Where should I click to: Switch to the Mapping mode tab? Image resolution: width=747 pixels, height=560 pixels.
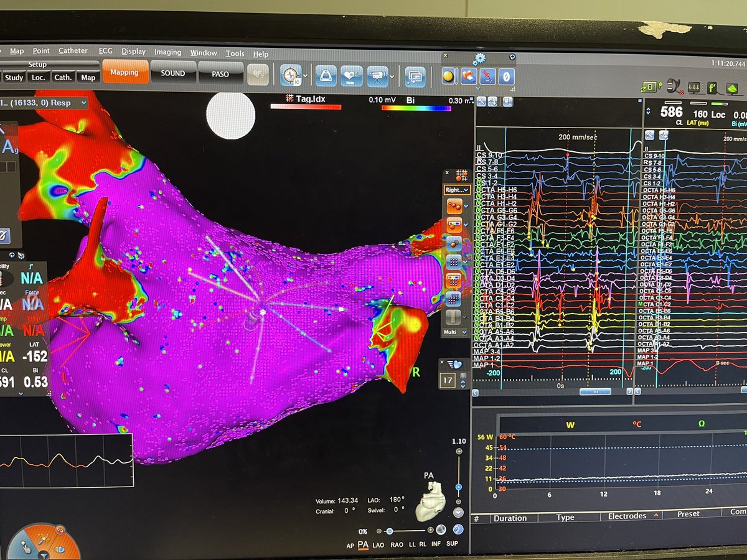pyautogui.click(x=125, y=72)
